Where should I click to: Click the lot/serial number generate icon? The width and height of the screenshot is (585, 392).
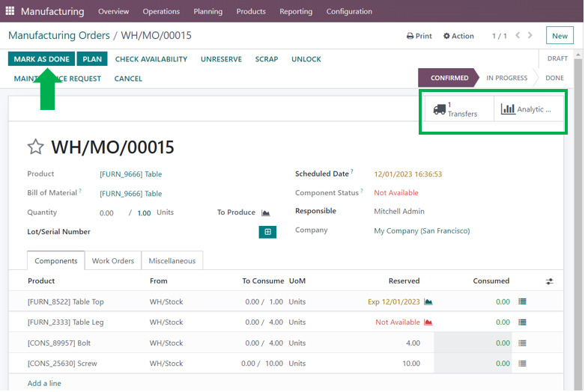[267, 232]
